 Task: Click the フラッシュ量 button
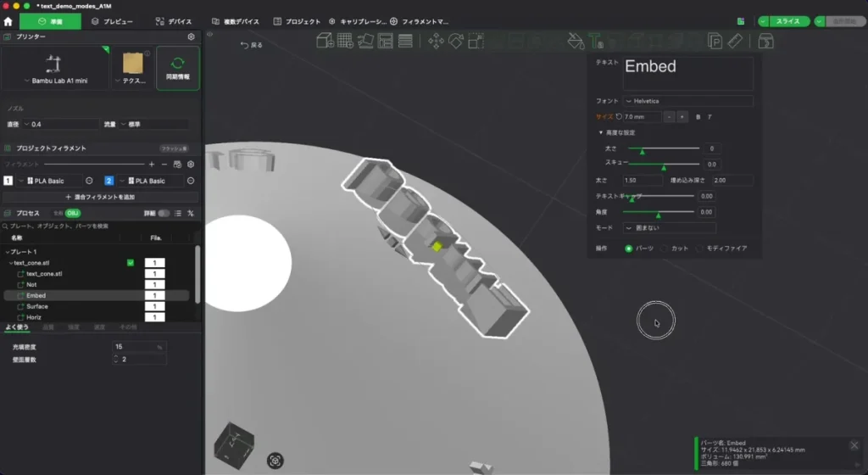(175, 148)
